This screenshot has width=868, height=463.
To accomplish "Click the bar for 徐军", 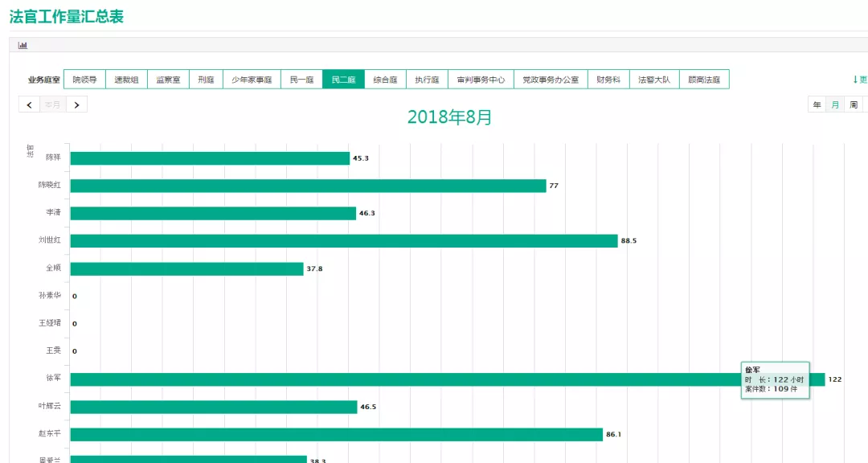I will click(x=448, y=379).
